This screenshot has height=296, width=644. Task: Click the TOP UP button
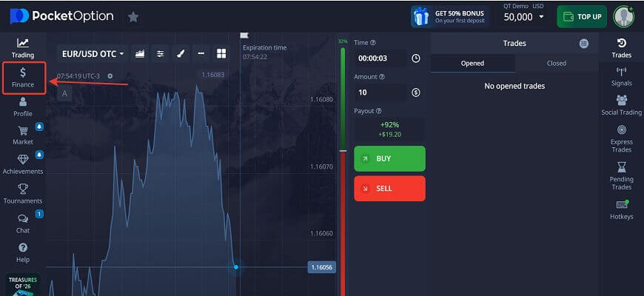[582, 17]
